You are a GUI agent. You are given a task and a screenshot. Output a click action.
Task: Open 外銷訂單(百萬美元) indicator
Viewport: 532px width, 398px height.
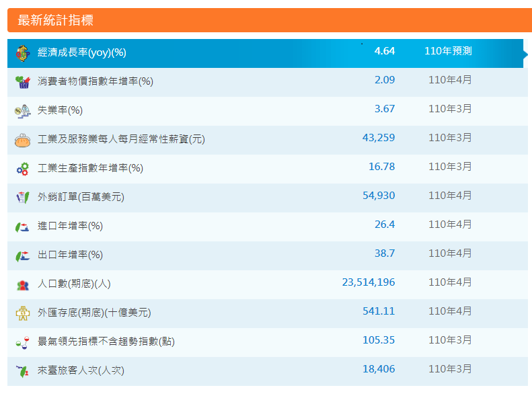(x=81, y=197)
